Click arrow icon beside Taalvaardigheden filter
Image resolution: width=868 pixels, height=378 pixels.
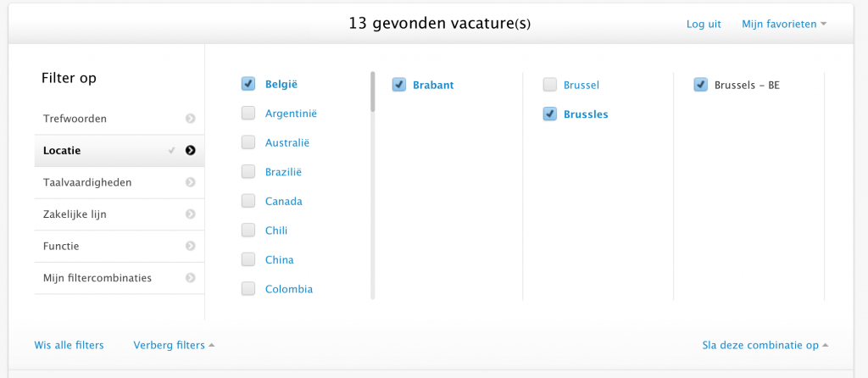pyautogui.click(x=191, y=182)
